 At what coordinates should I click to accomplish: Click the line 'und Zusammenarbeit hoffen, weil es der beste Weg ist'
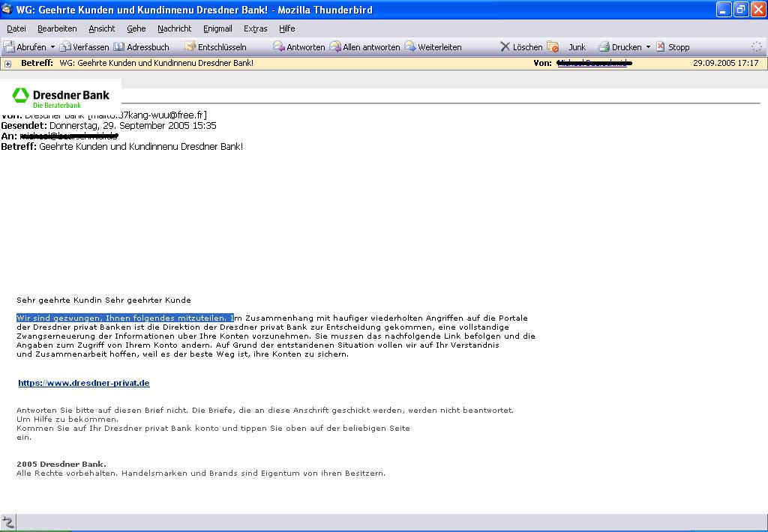183,354
